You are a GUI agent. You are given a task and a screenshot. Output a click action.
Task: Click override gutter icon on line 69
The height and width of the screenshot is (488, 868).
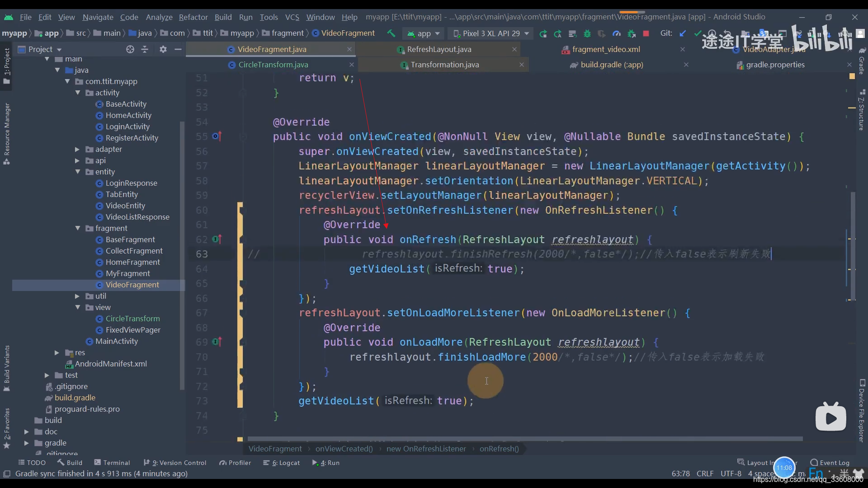coord(217,342)
